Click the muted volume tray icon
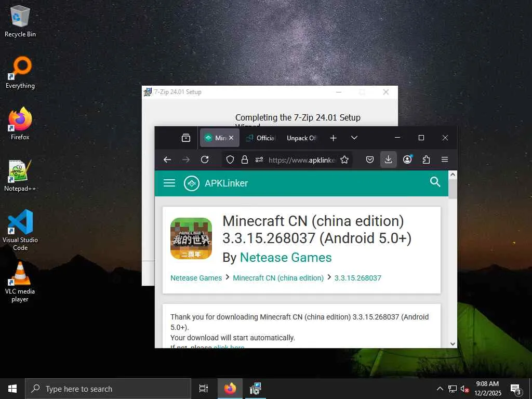Image resolution: width=532 pixels, height=399 pixels. coord(465,389)
